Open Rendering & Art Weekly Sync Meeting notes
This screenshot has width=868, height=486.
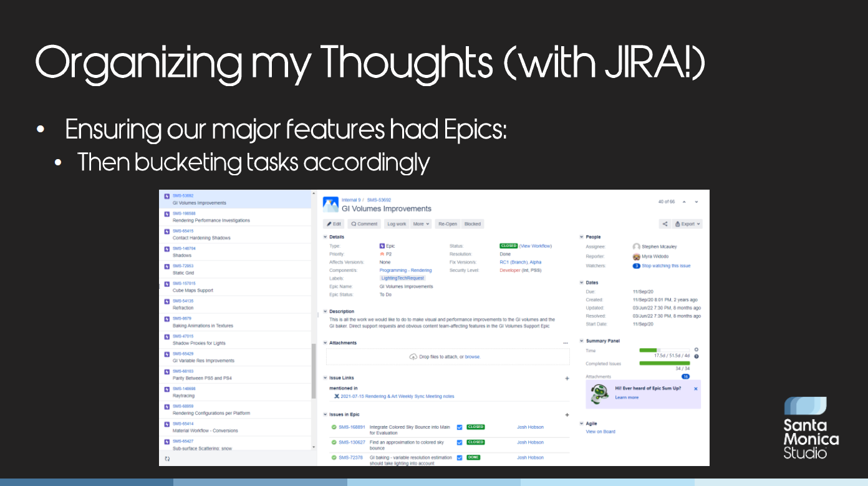(396, 396)
